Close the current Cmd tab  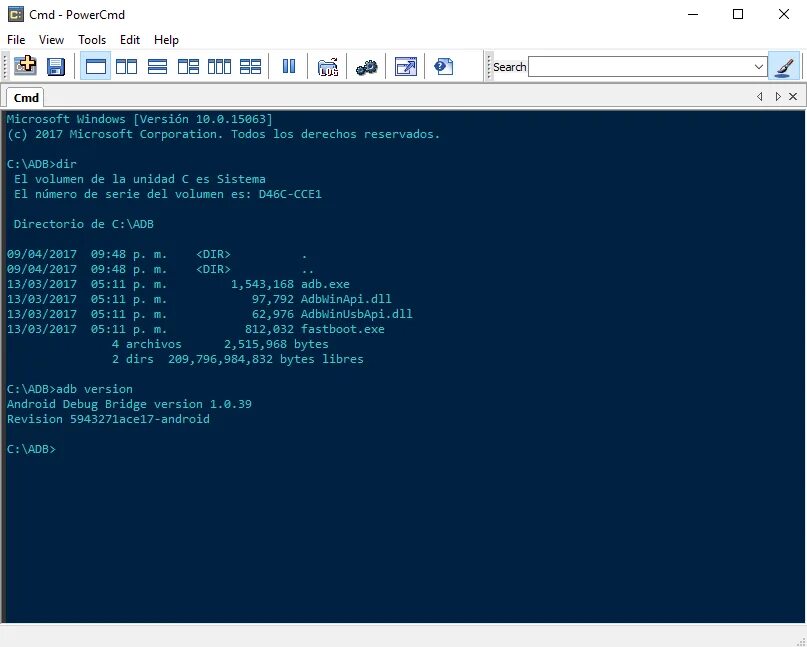(x=793, y=96)
